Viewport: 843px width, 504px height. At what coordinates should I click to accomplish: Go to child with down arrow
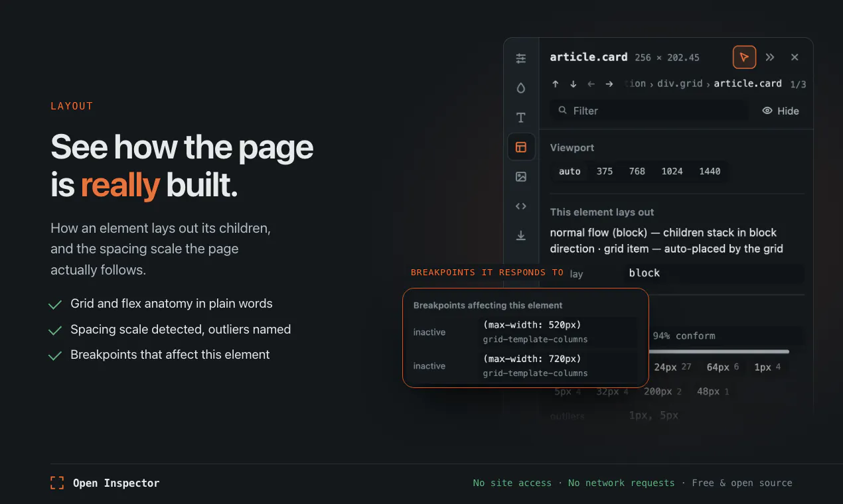[x=574, y=84]
